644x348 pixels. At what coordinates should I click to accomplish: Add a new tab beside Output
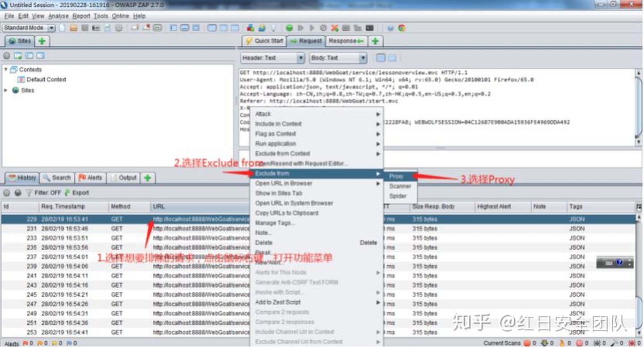[148, 178]
